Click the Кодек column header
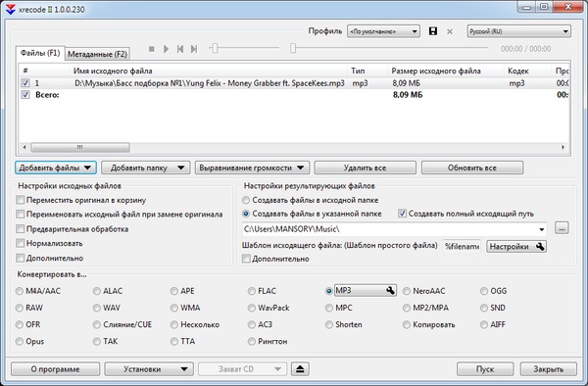 (528, 71)
